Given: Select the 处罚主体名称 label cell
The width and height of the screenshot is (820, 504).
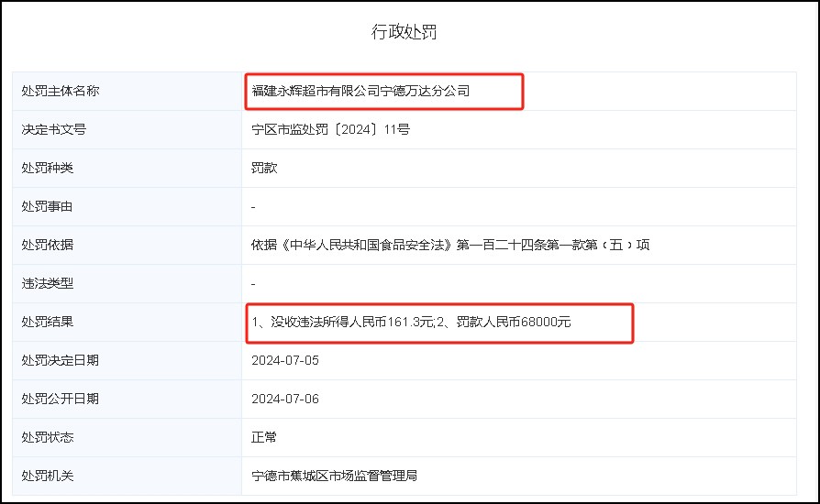Looking at the screenshot, I should tap(61, 91).
